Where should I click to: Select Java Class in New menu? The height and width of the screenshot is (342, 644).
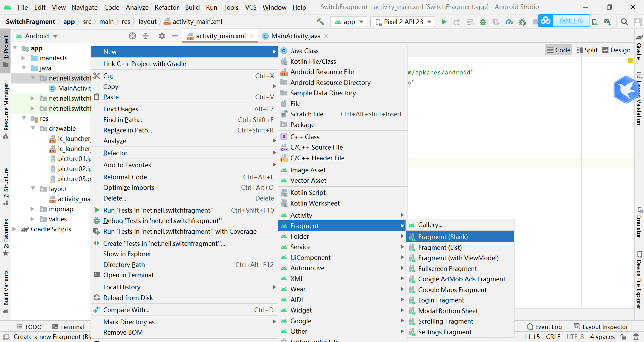tap(342, 51)
